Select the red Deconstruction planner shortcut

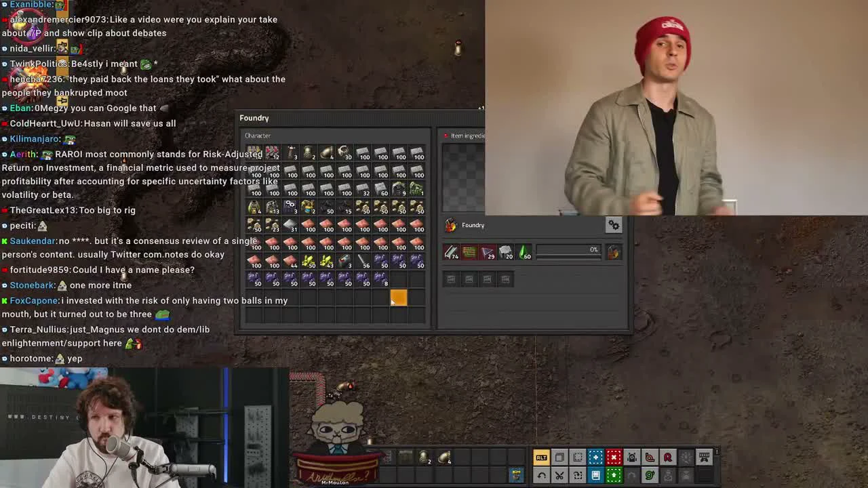(614, 457)
